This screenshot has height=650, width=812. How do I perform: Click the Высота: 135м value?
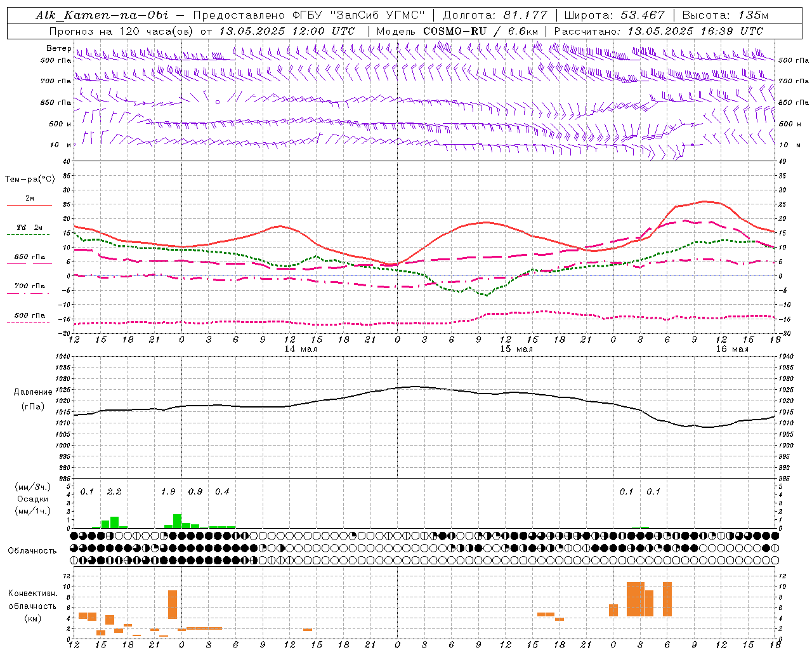[x=725, y=15]
